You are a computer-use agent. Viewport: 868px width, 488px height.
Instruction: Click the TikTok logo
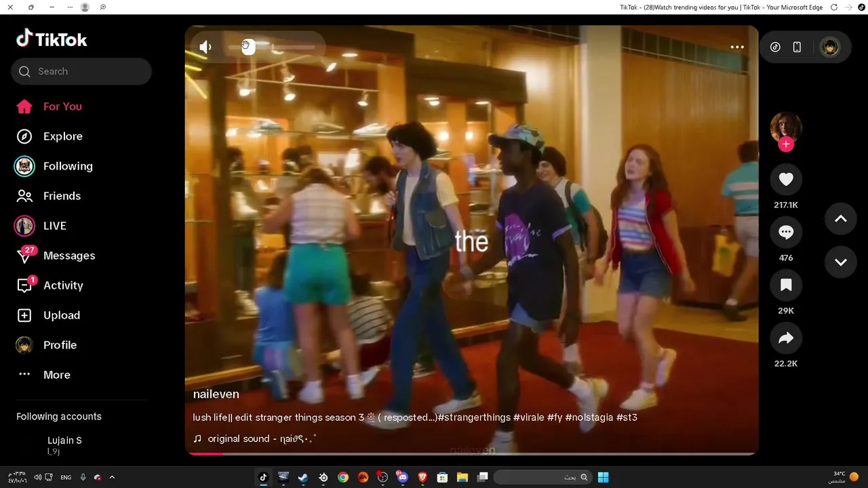52,39
